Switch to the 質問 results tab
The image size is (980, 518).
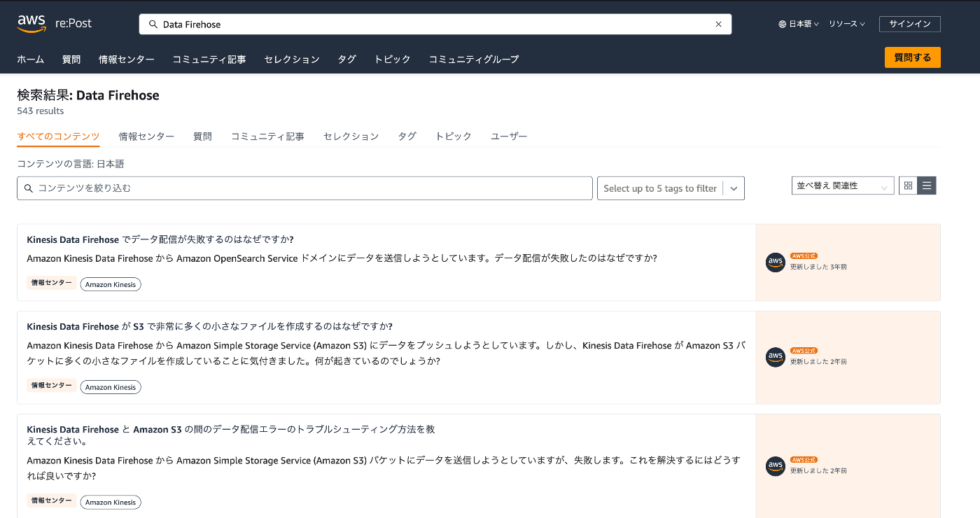coord(202,136)
